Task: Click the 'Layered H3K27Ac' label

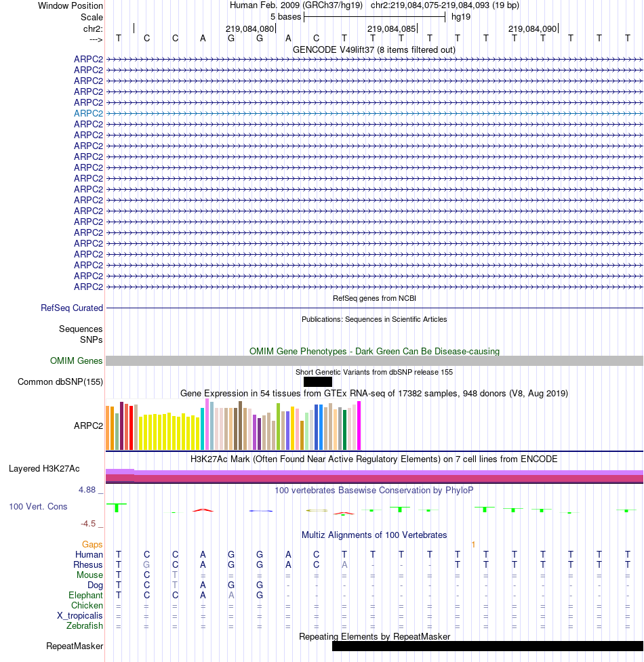Action: [44, 469]
